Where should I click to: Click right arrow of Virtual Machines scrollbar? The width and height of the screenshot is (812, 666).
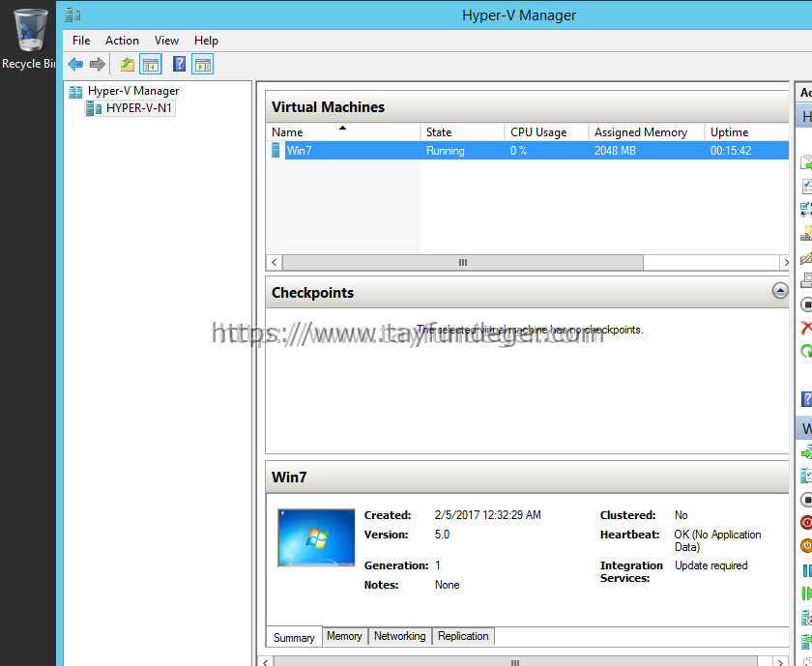tap(786, 263)
